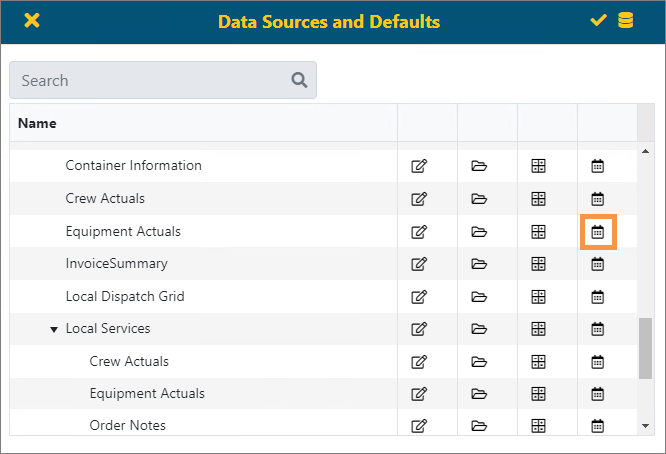The image size is (666, 454).
Task: Open the folder icon for Order Notes
Action: click(478, 426)
